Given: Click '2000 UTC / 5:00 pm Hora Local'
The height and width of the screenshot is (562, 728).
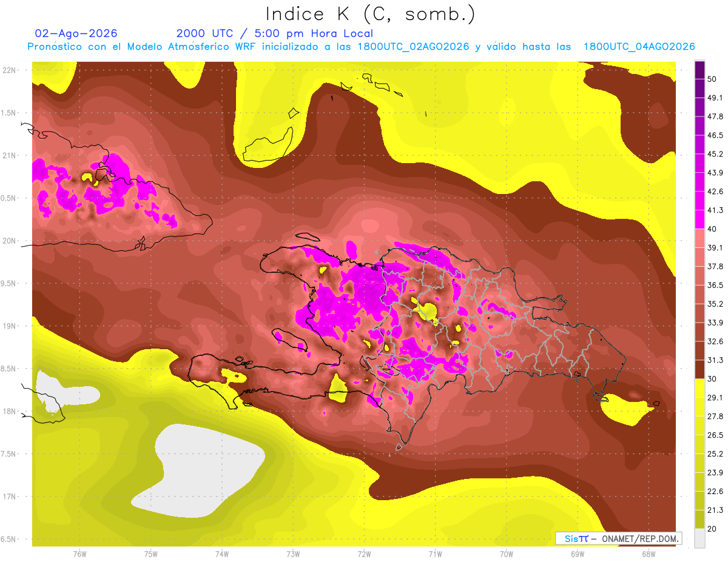Looking at the screenshot, I should [x=275, y=33].
